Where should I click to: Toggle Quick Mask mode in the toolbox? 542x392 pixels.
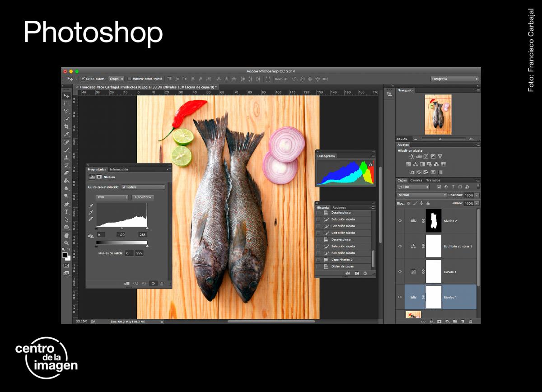coord(66,266)
